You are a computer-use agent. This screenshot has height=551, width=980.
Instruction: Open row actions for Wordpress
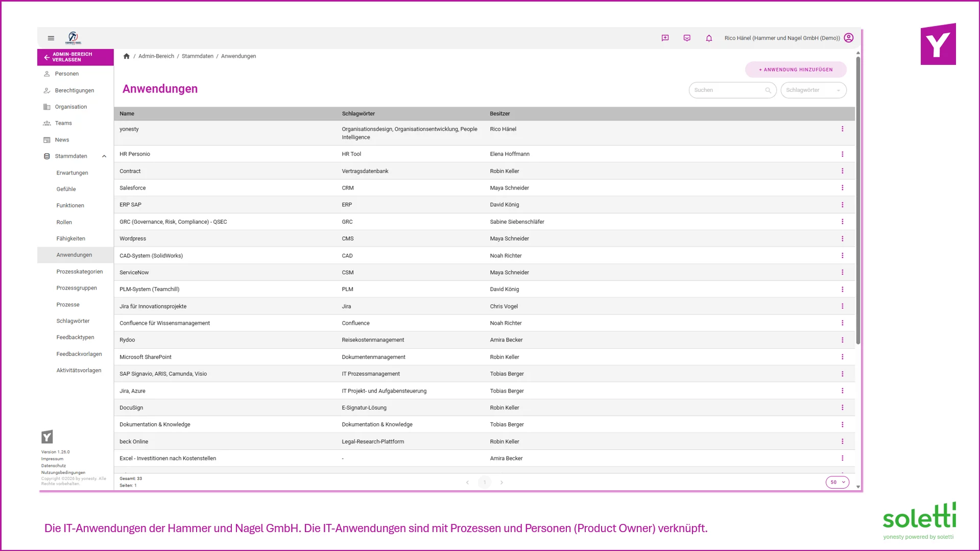843,238
